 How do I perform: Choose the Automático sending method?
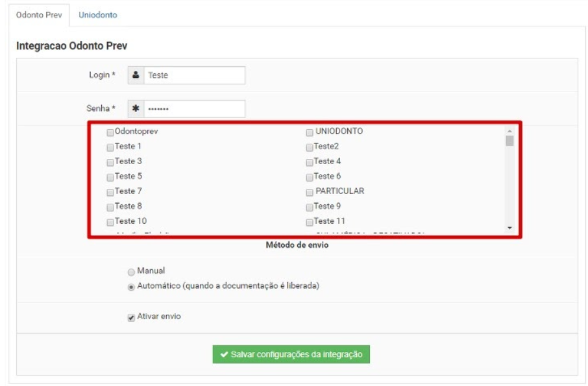click(131, 287)
